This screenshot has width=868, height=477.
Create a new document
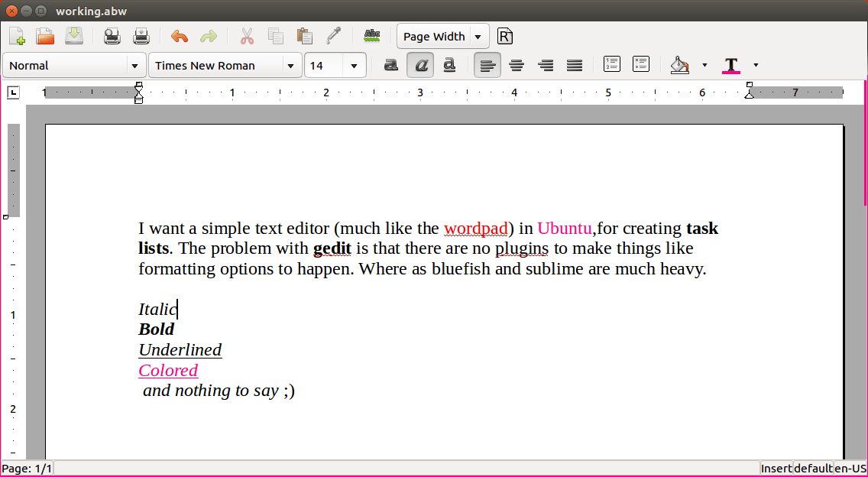click(17, 37)
